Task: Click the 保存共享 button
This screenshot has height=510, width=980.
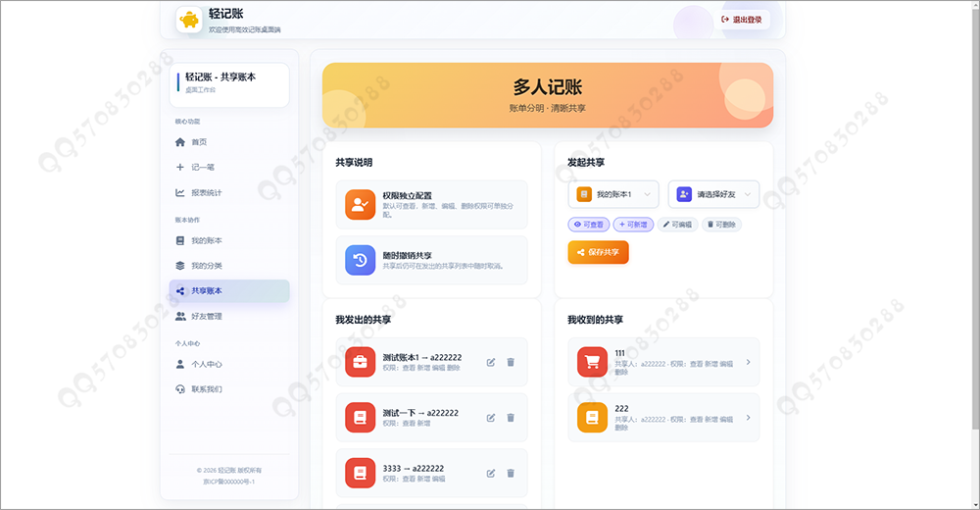Action: [598, 252]
